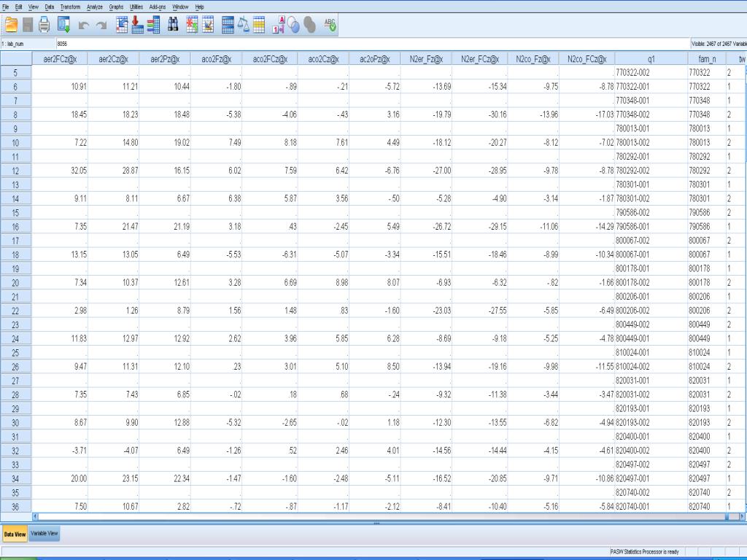Click the Weight cases scale icon
Screen dimensions: 747x560
244,25
